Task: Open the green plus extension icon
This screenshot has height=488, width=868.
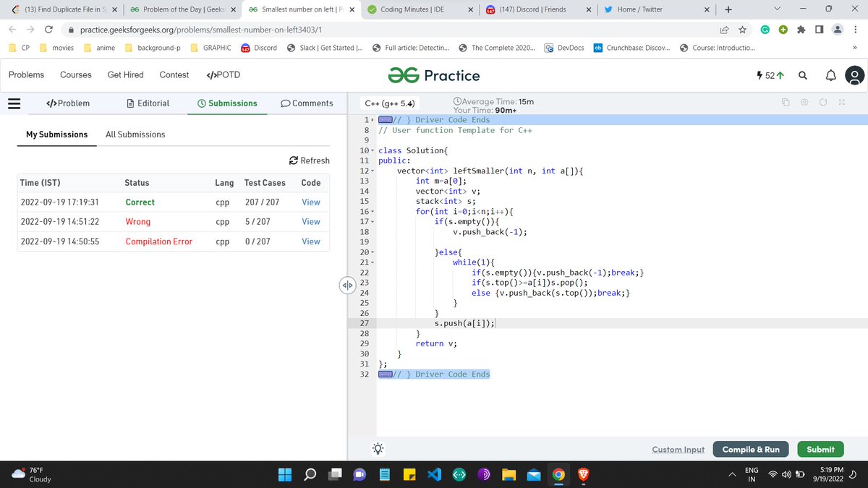Action: [783, 30]
